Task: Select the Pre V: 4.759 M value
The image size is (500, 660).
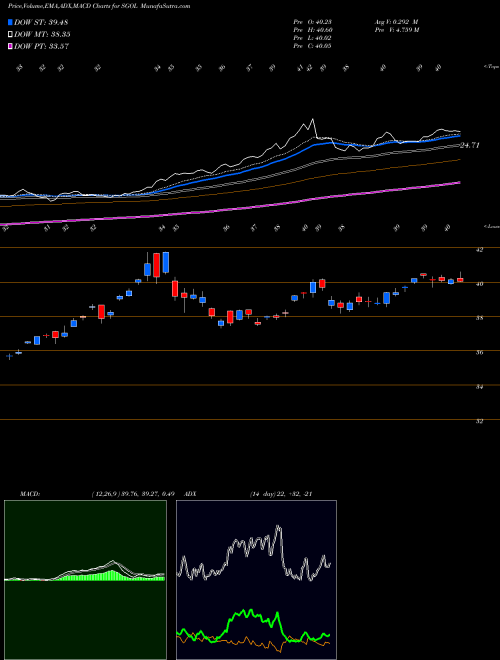Action: pyautogui.click(x=398, y=30)
